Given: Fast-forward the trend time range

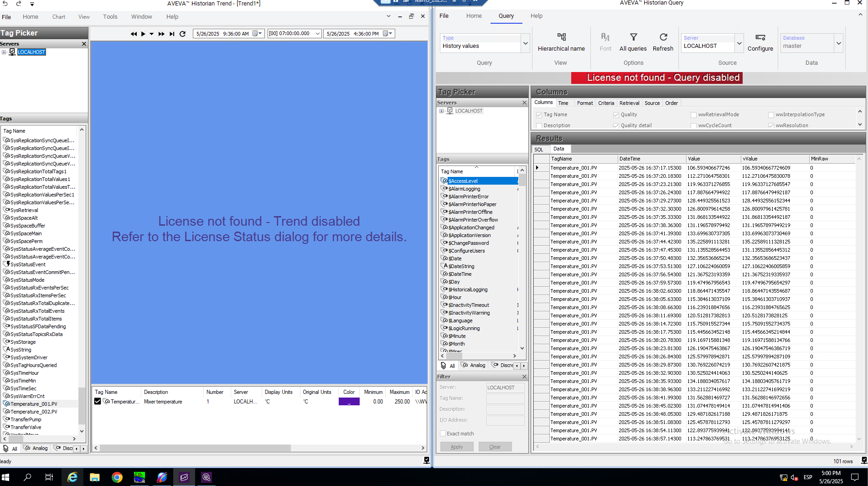Looking at the screenshot, I should point(161,34).
